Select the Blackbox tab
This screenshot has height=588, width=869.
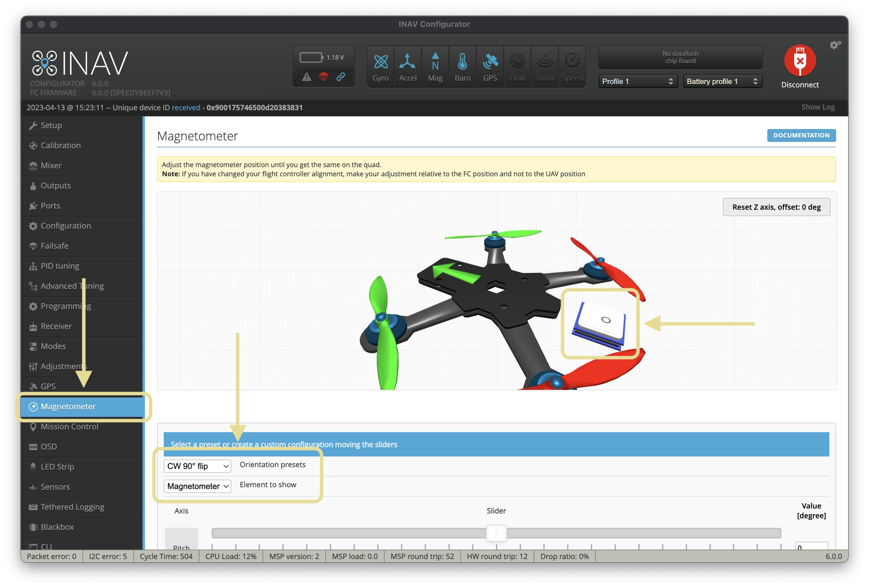pyautogui.click(x=82, y=527)
